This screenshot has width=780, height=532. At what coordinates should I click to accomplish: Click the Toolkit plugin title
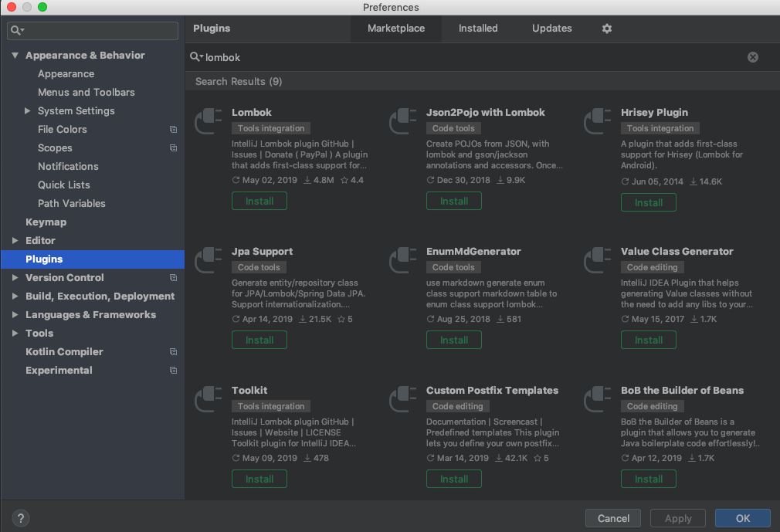point(249,390)
